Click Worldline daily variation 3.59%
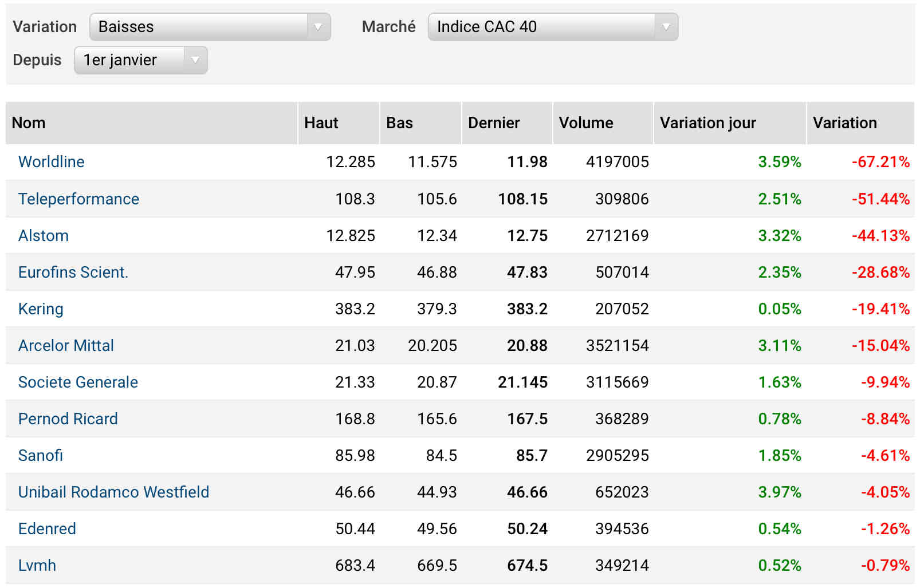Viewport: 924px width, 588px height. coord(780,162)
